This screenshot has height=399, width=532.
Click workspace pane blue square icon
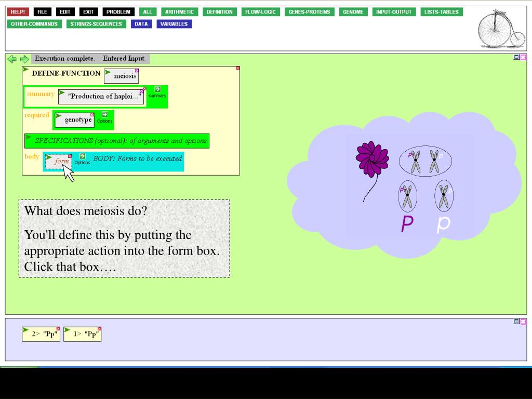click(516, 57)
